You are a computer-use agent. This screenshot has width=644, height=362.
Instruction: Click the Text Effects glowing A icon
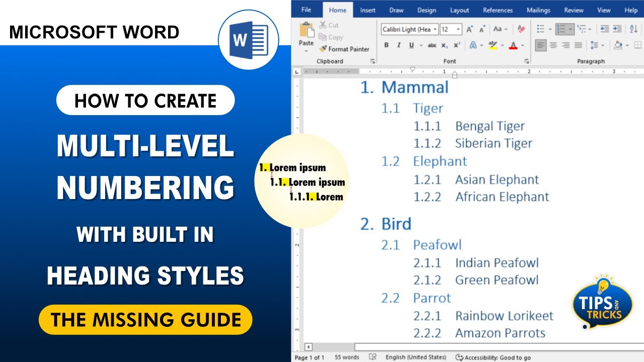pos(473,45)
